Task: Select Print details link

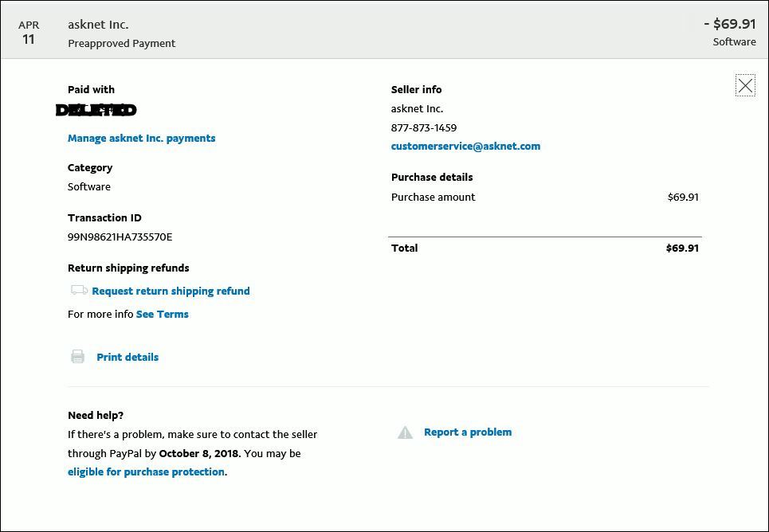Action: click(x=128, y=357)
